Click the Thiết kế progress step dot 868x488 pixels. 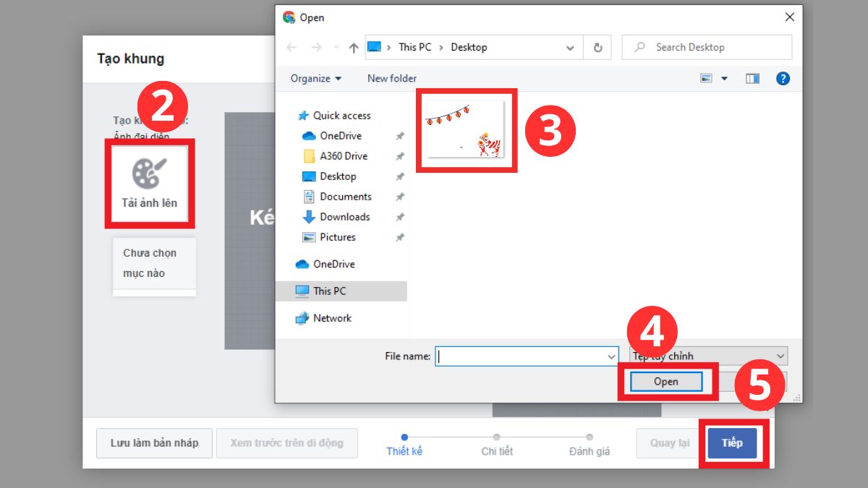(x=404, y=437)
